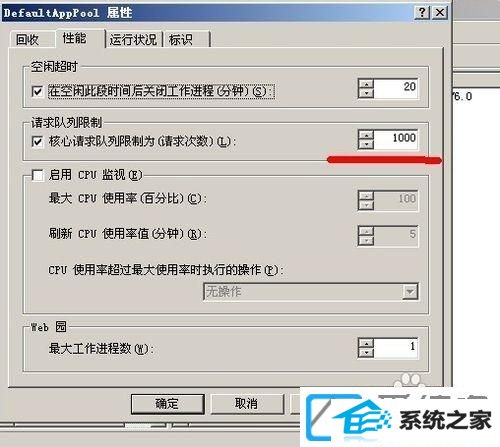Click the 确定 button
This screenshot has width=500, height=447.
(168, 404)
